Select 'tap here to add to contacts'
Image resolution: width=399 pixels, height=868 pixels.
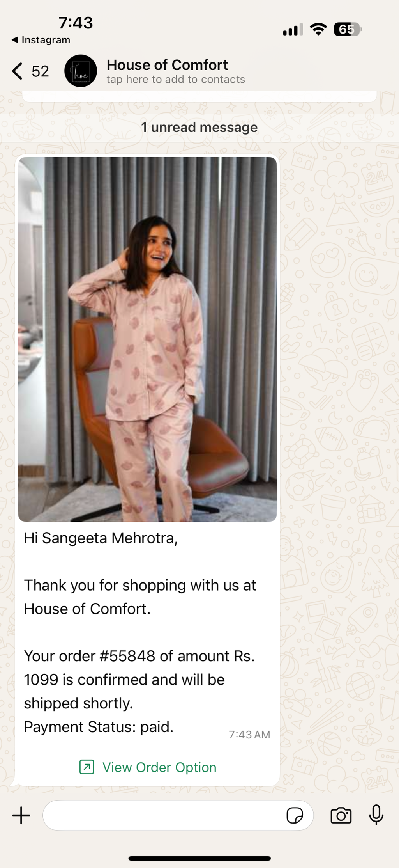coord(176,79)
